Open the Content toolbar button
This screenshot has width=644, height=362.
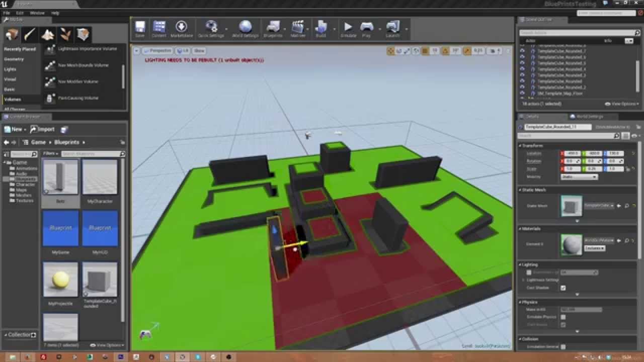pyautogui.click(x=159, y=28)
